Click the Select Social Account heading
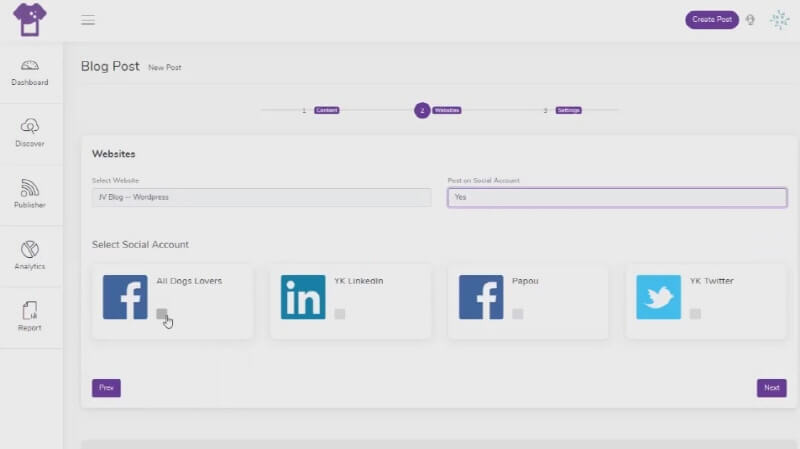 coord(140,244)
